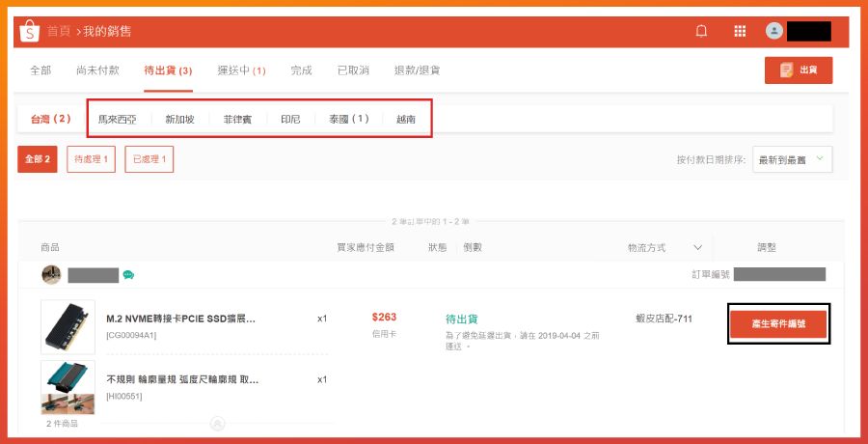Image resolution: width=868 pixels, height=444 pixels.
Task: Open the apps grid menu
Action: tap(740, 31)
